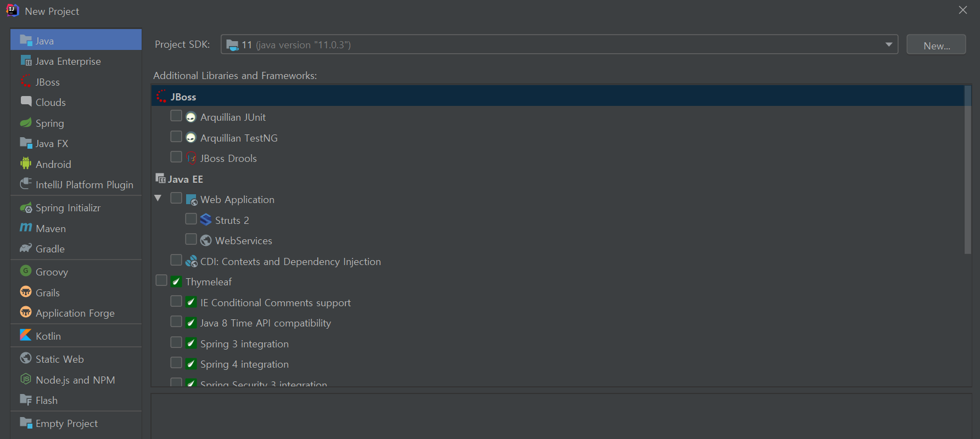Viewport: 980px width, 439px height.
Task: Select the Java project type icon
Action: (26, 40)
